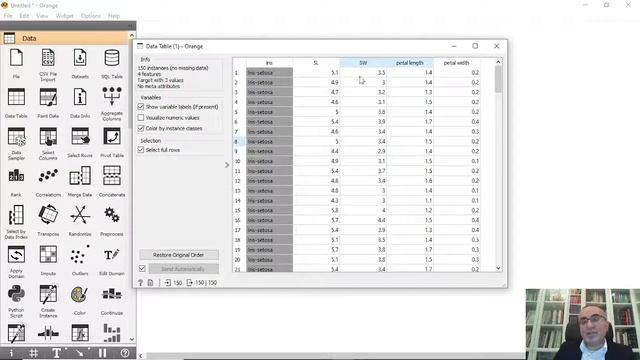Screen dimensions: 640x360
Task: Select the Rank widget
Action: pyautogui.click(x=16, y=176)
